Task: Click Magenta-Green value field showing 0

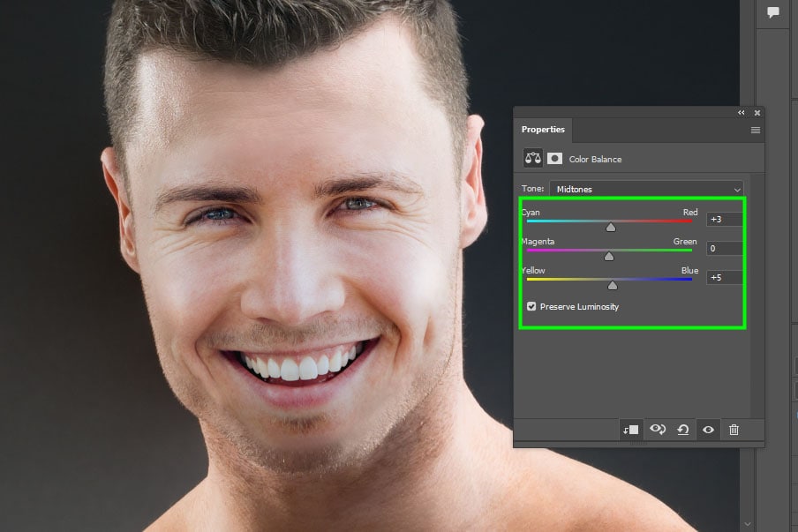Action: click(724, 248)
